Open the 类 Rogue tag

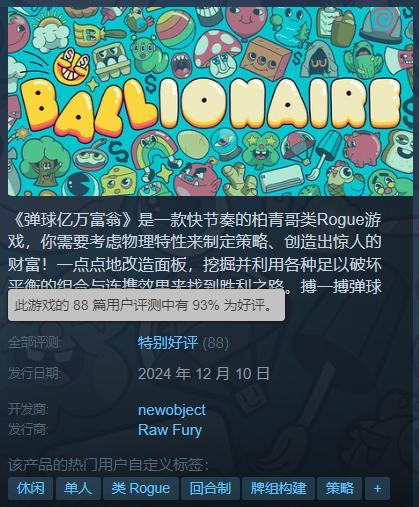point(141,488)
